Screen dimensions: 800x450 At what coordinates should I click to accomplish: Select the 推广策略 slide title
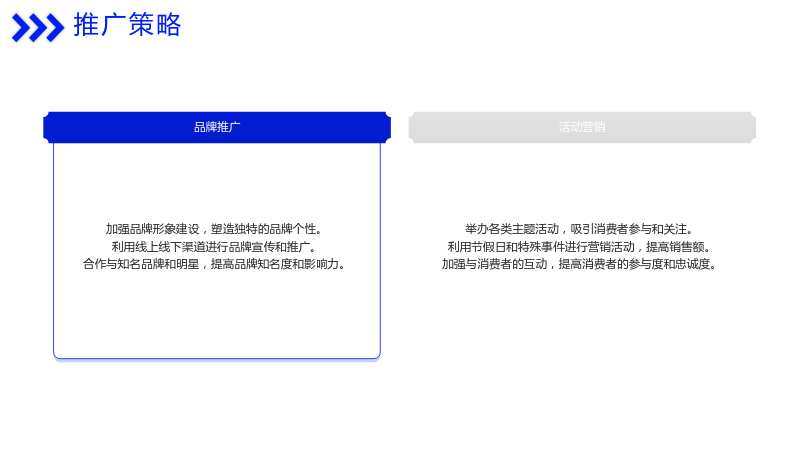[x=128, y=25]
